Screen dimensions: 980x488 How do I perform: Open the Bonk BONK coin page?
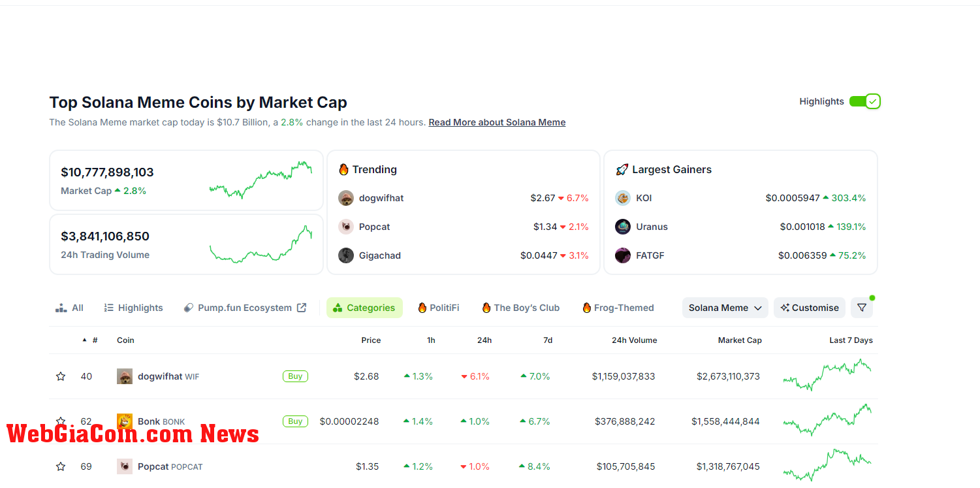[x=161, y=421]
